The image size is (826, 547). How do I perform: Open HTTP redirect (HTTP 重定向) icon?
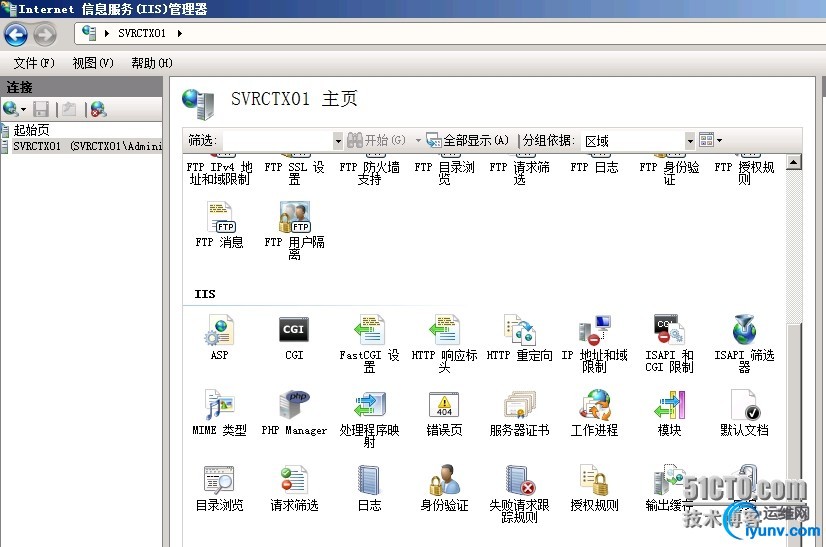[x=519, y=337]
